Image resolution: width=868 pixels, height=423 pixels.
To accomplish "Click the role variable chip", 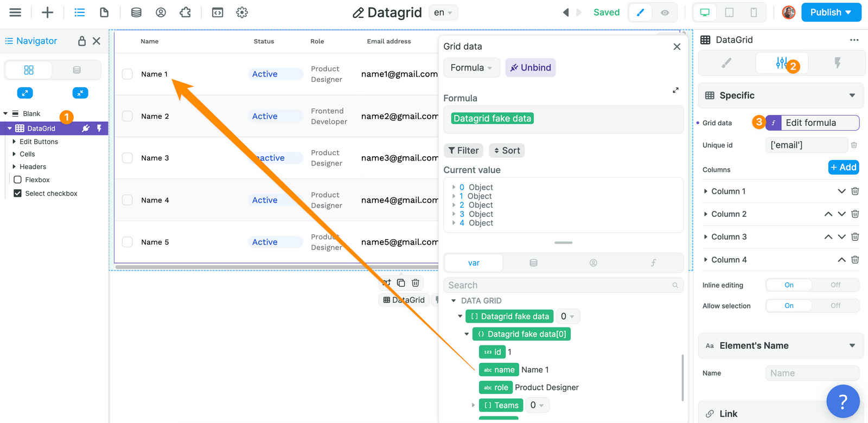I will click(496, 388).
